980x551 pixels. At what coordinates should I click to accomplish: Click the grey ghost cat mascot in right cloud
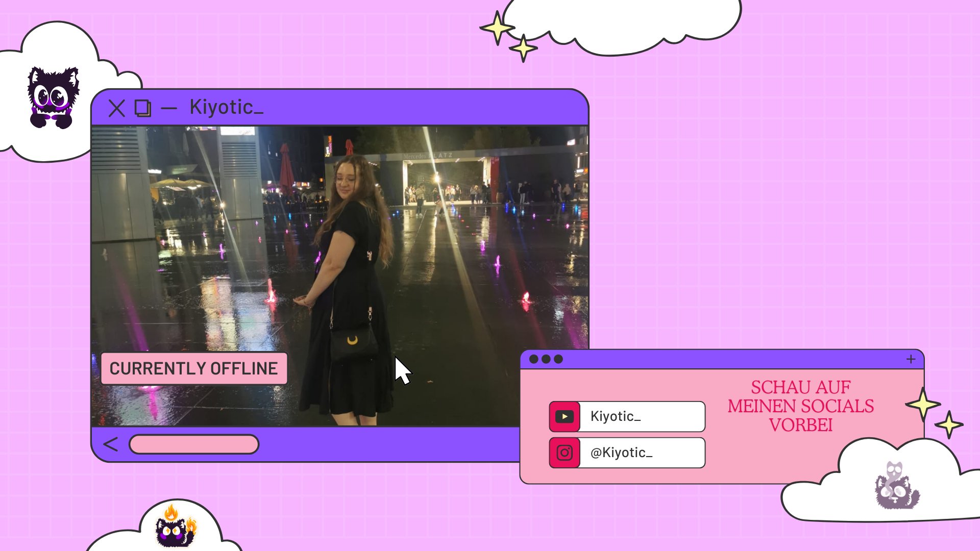[x=897, y=486]
